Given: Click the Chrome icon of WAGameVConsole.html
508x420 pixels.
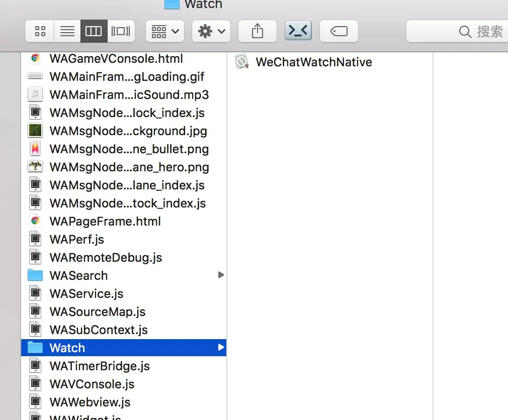Looking at the screenshot, I should 35,58.
